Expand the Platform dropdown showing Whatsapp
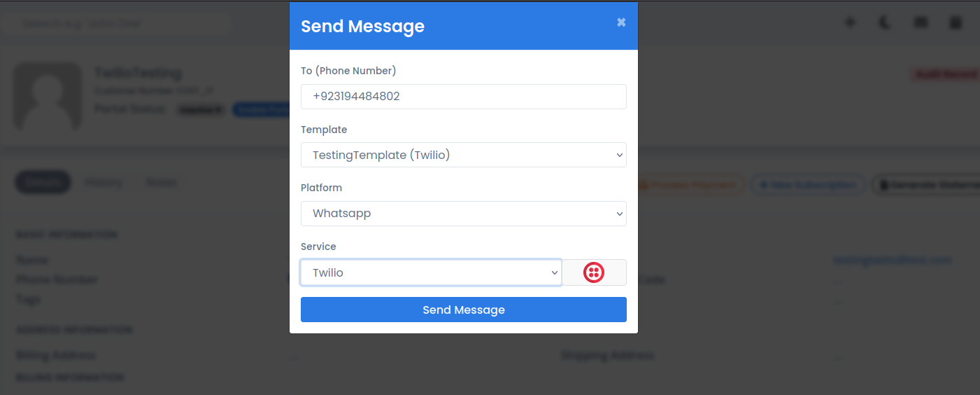Screen dimensions: 980x395 pos(464,214)
